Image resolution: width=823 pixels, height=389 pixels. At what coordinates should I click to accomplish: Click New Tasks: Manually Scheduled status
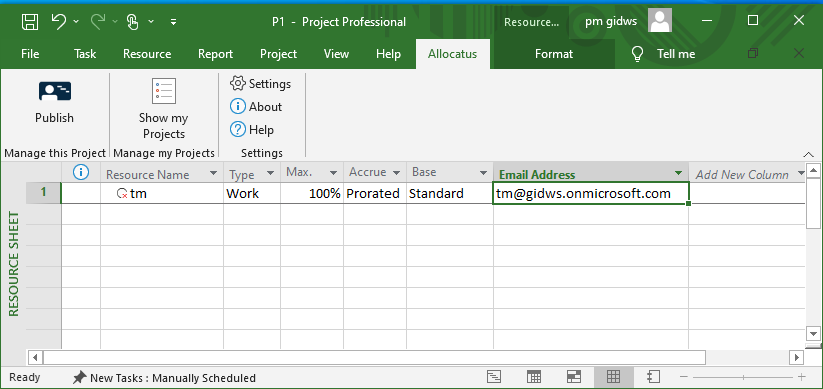(164, 377)
